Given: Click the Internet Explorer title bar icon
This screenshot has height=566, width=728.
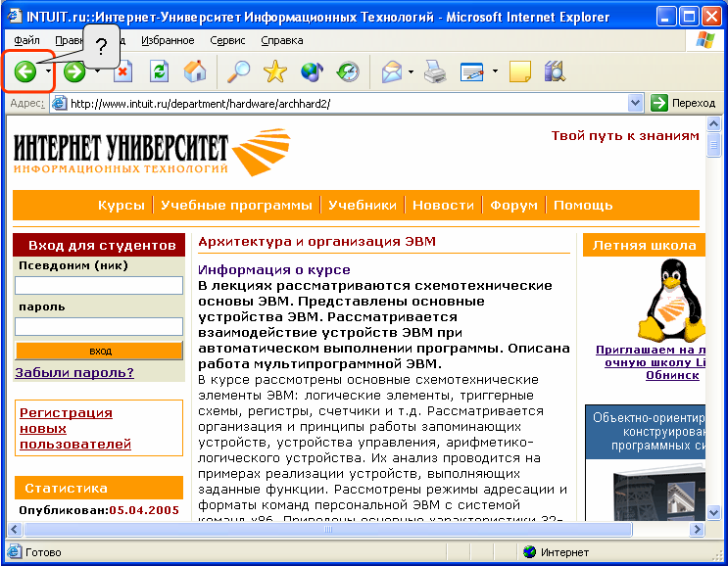Looking at the screenshot, I should coord(14,17).
